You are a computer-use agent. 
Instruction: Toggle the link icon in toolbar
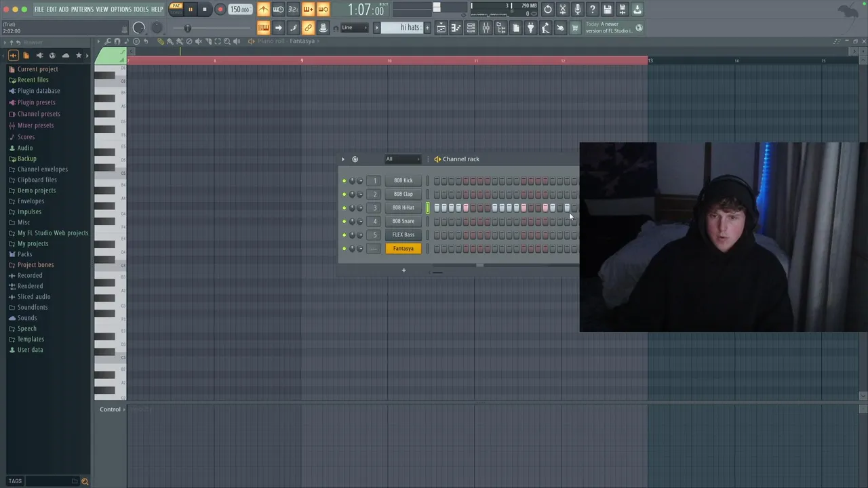pyautogui.click(x=308, y=28)
